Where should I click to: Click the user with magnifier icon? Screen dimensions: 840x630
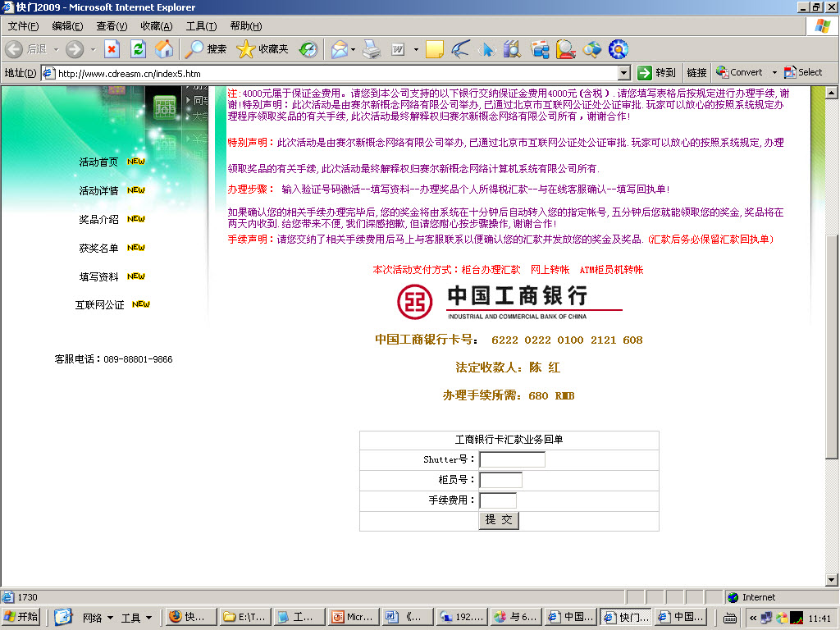[566, 49]
